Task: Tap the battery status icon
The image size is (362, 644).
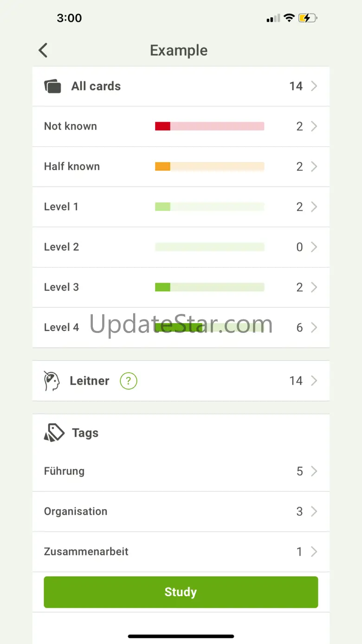Action: (x=308, y=18)
